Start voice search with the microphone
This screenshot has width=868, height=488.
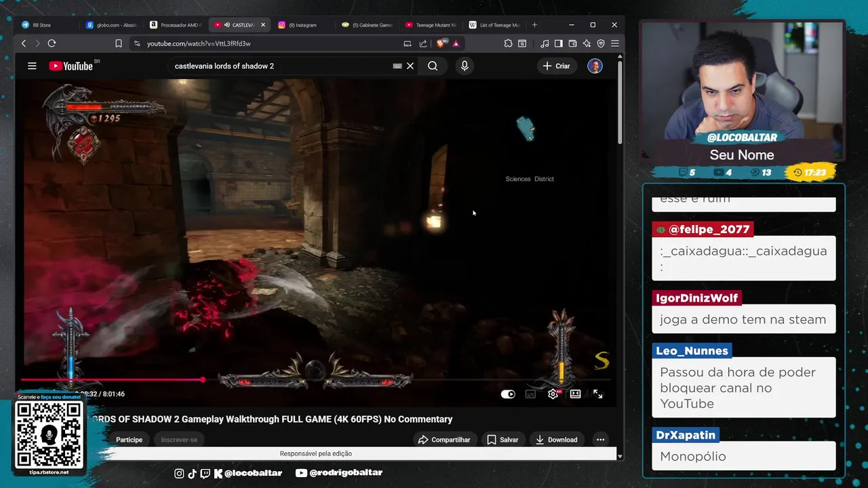465,66
